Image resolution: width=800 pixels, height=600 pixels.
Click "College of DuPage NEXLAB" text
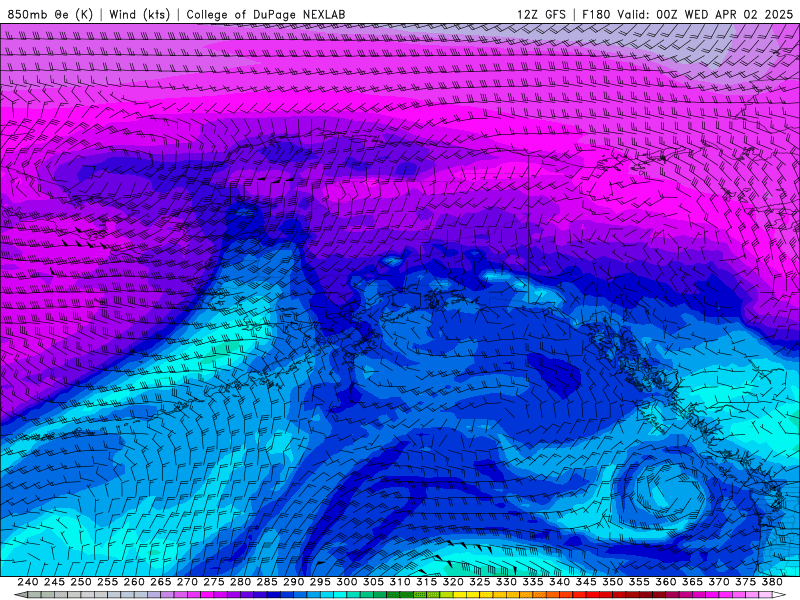pos(266,14)
